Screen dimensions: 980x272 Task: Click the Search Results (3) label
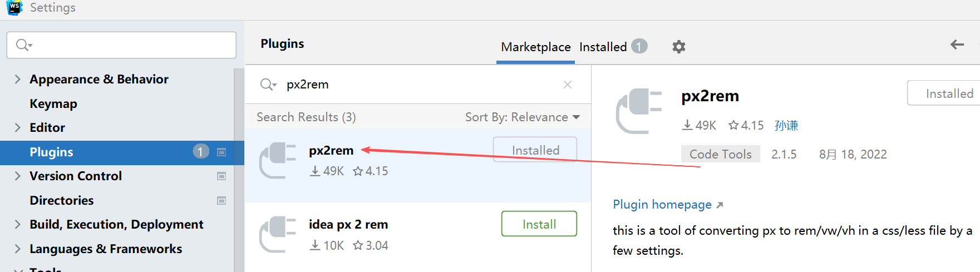click(x=306, y=117)
